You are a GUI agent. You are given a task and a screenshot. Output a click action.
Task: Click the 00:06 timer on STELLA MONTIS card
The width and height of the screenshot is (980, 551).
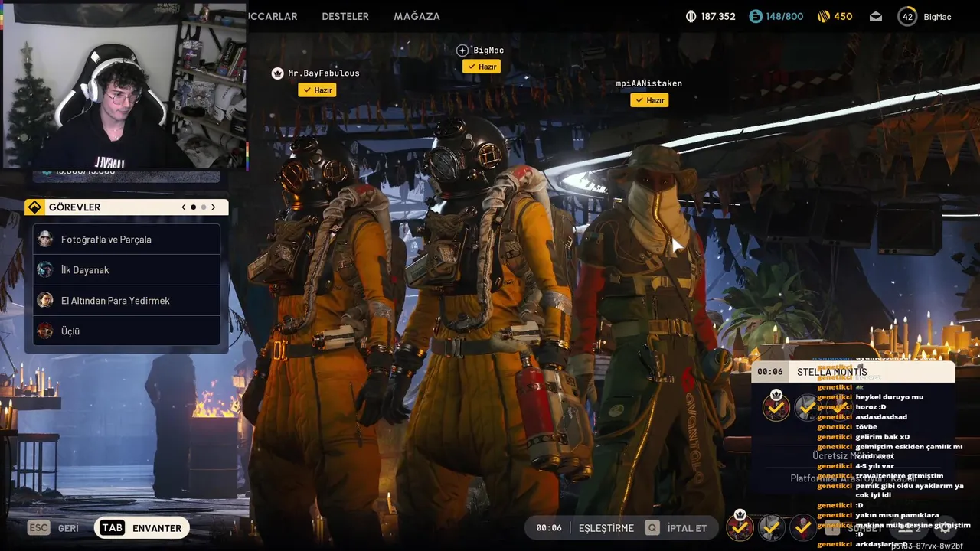[770, 372]
